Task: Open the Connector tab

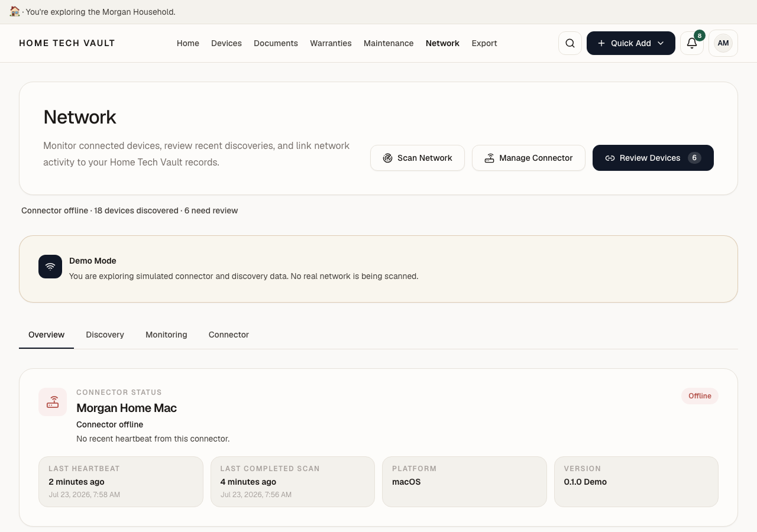Action: tap(229, 335)
